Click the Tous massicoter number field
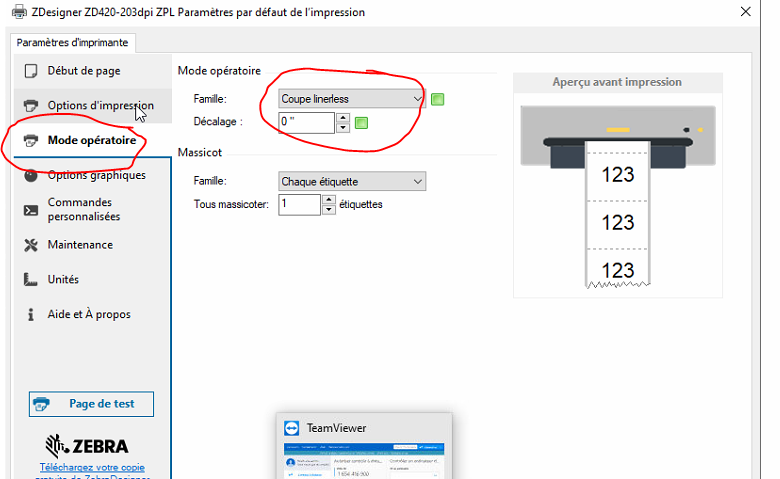 tap(299, 205)
